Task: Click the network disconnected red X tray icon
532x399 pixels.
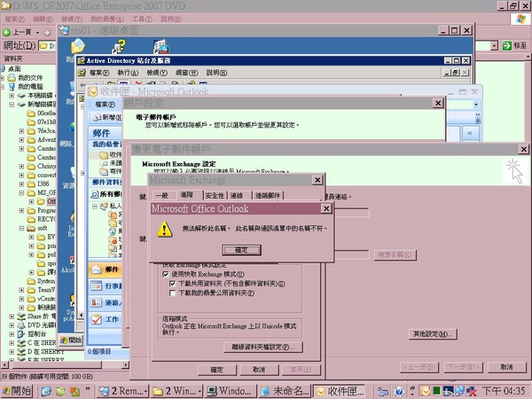Action: [x=472, y=392]
